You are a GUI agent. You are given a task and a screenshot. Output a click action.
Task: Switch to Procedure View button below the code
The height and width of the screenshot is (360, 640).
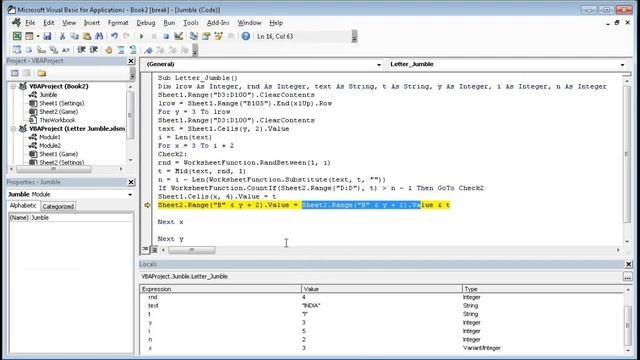(145, 249)
